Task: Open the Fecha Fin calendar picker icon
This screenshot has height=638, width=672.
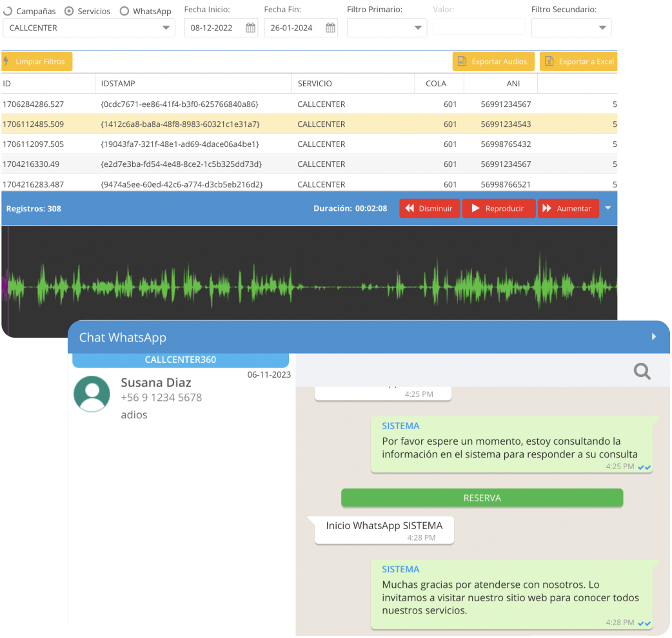Action: [330, 28]
